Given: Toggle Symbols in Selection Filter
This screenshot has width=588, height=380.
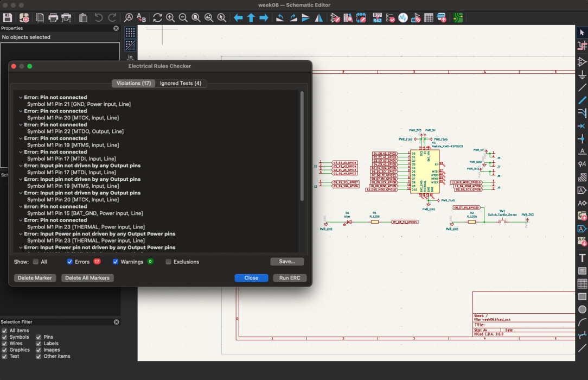Looking at the screenshot, I should pos(4,337).
